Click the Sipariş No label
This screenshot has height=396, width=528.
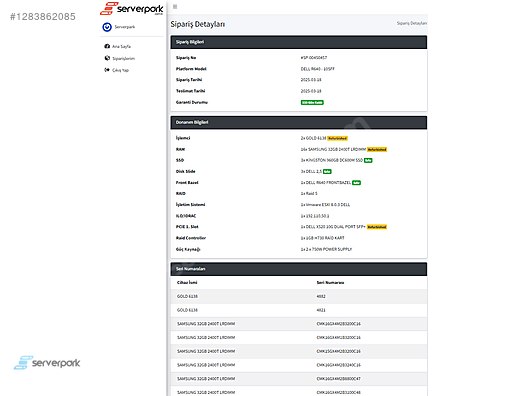[186, 58]
